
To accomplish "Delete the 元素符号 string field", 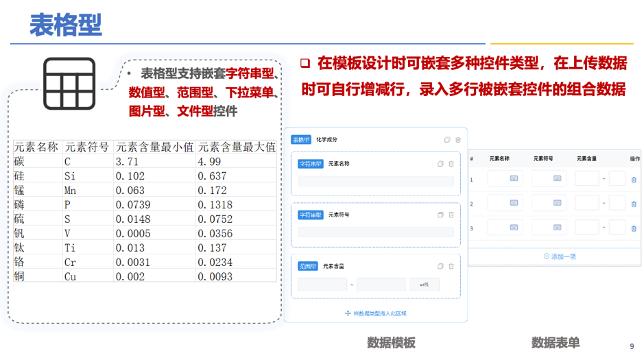I will 451,215.
